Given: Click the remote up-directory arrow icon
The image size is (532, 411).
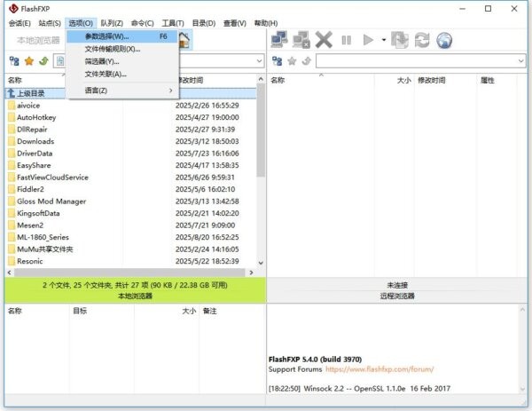Looking at the screenshot, I should [307, 61].
